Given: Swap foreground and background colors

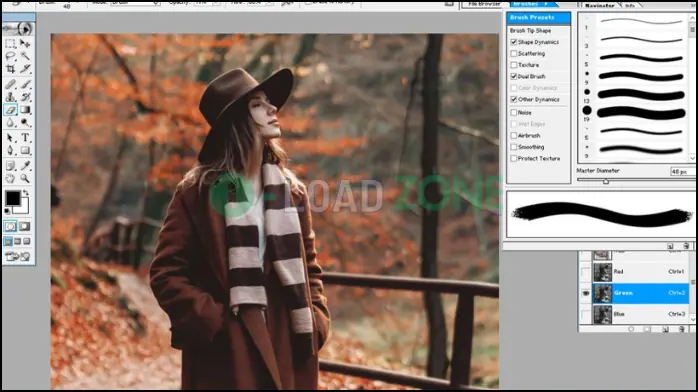Looking at the screenshot, I should point(26,193).
